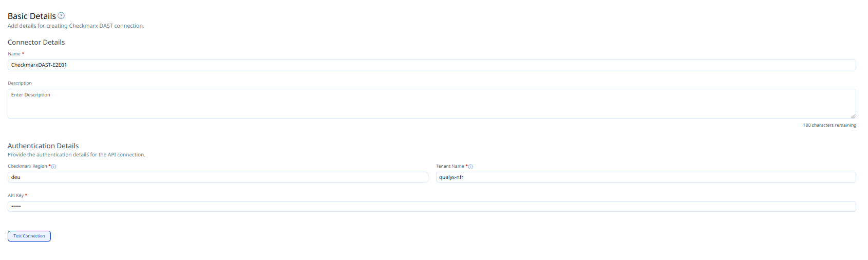868x260 pixels.
Task: Click the Checkmarx Region label text
Action: (x=27, y=167)
